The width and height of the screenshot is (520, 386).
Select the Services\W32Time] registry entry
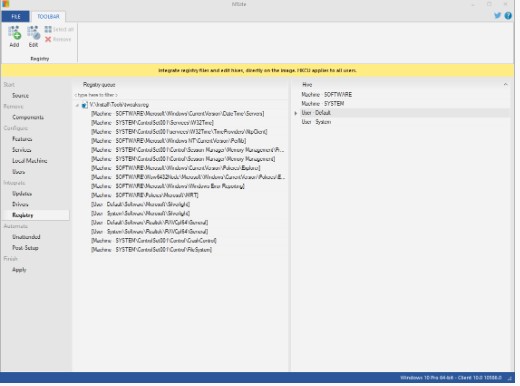tap(152, 123)
